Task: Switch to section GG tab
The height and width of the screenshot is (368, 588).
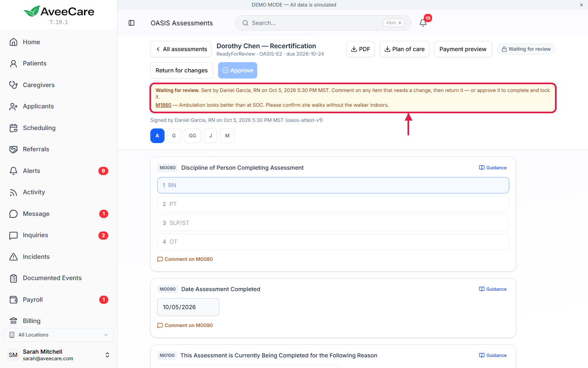Action: tap(192, 136)
